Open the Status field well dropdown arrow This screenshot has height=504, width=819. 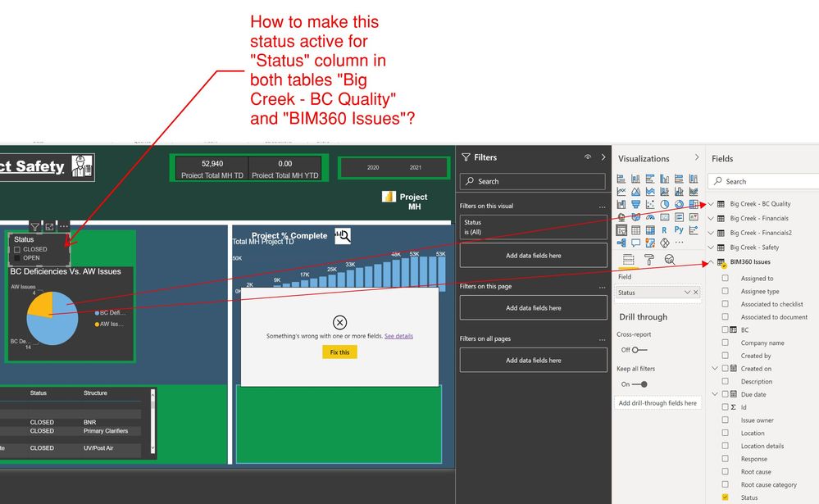687,293
